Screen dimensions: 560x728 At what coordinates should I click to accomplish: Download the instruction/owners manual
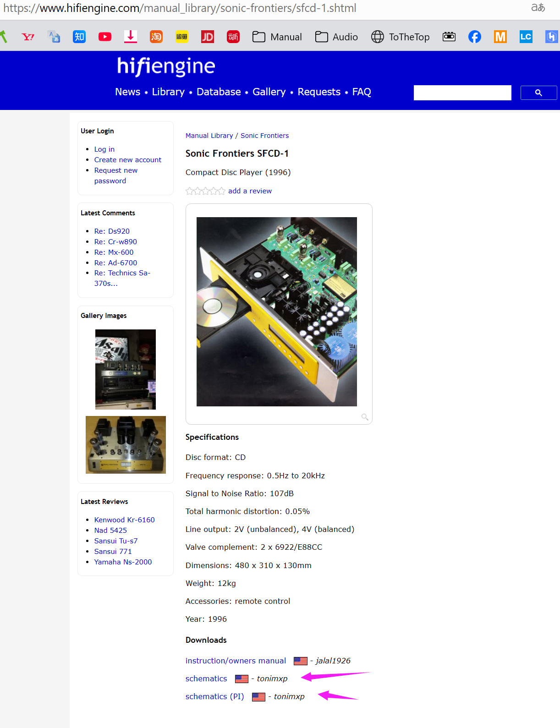[x=236, y=661]
